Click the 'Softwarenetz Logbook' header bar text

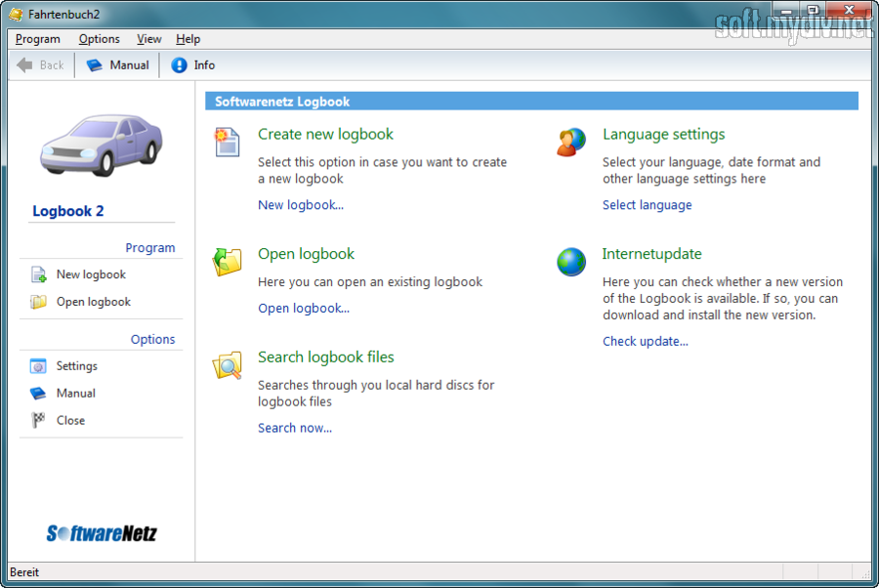click(x=282, y=102)
